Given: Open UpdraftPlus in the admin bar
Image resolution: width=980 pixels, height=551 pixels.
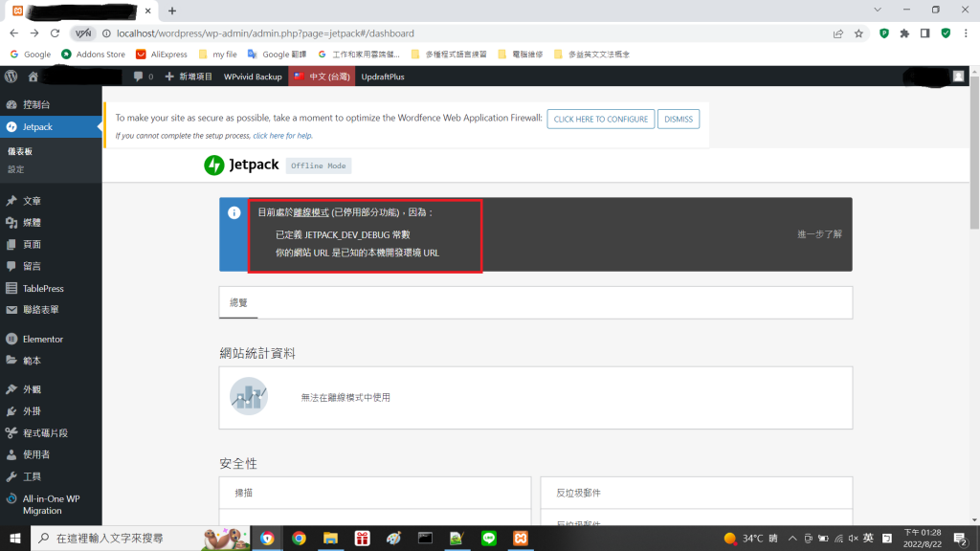Looking at the screenshot, I should coord(383,77).
